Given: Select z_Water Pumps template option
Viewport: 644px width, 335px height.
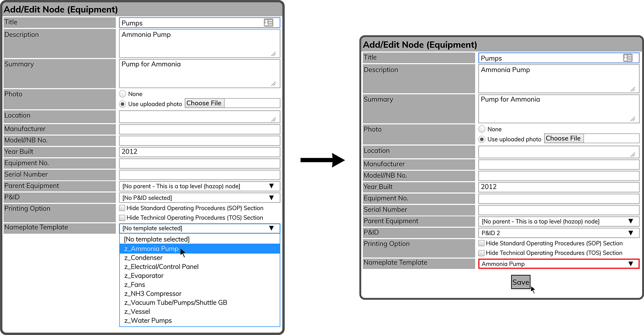Looking at the screenshot, I should coord(148,321).
